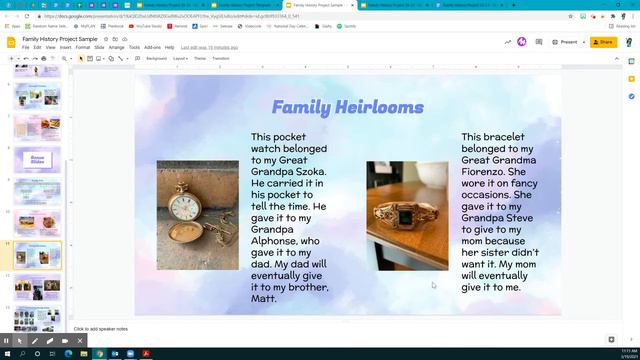Click the speaker notes field
This screenshot has width=640, height=360.
click(x=347, y=329)
